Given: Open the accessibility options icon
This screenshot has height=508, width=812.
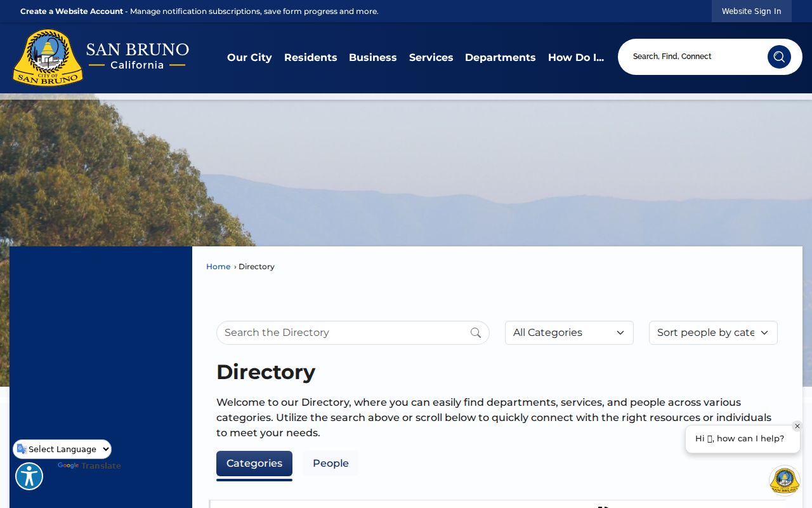Looking at the screenshot, I should tap(29, 476).
